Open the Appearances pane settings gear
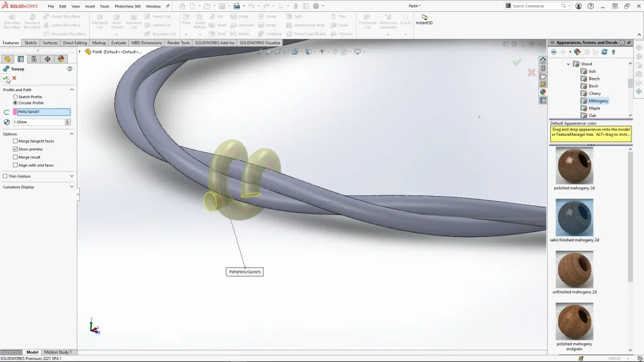644x362 pixels. pyautogui.click(x=623, y=43)
